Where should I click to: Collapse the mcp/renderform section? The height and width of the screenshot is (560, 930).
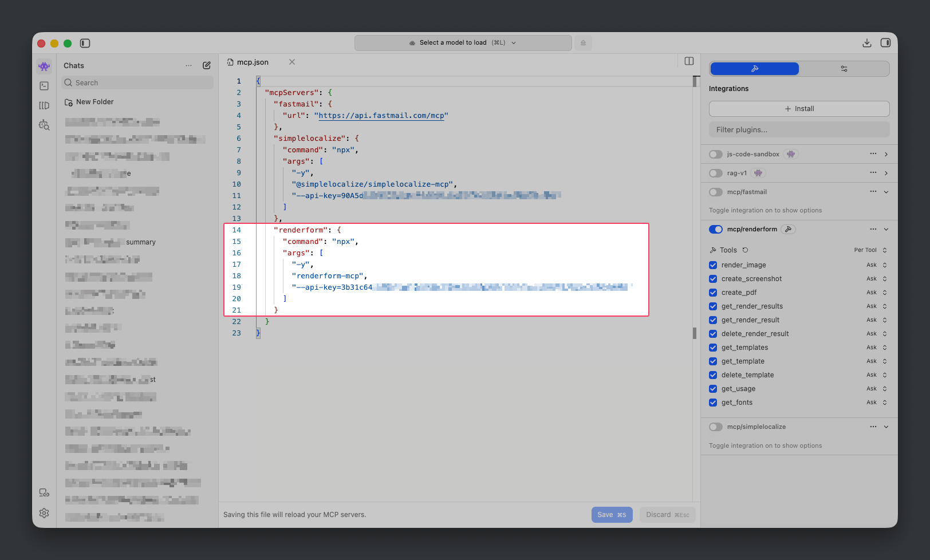(x=886, y=229)
